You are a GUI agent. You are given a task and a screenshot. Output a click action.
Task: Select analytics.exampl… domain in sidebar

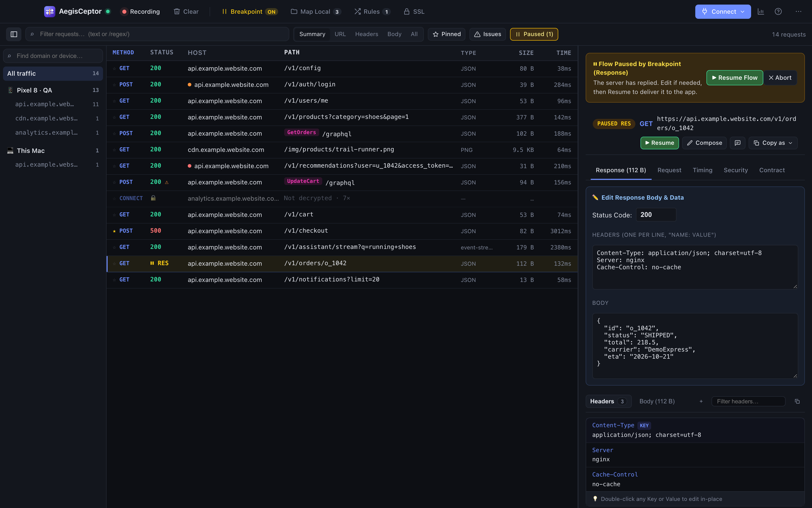(x=53, y=132)
